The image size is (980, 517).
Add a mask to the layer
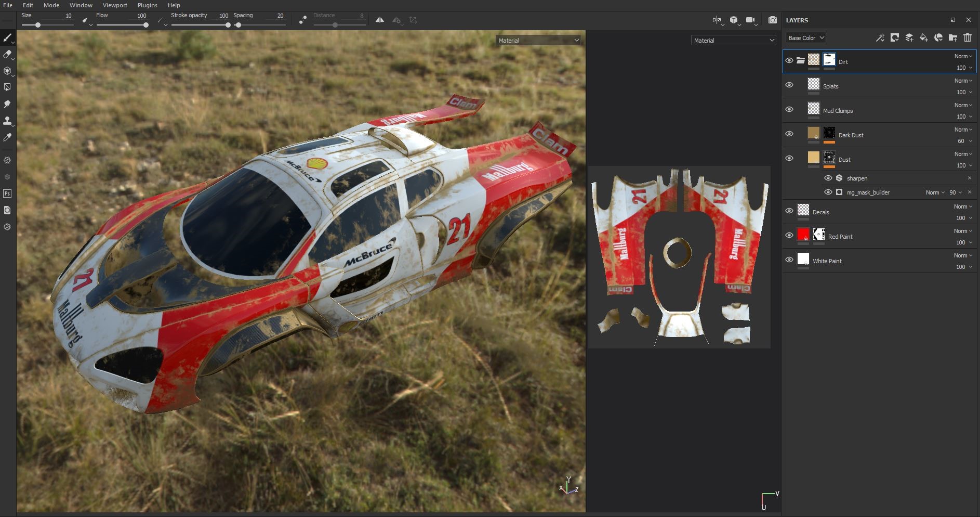895,37
